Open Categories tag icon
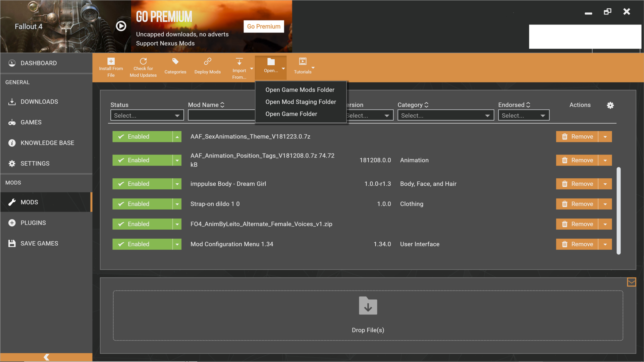The height and width of the screenshot is (362, 644). tap(175, 61)
